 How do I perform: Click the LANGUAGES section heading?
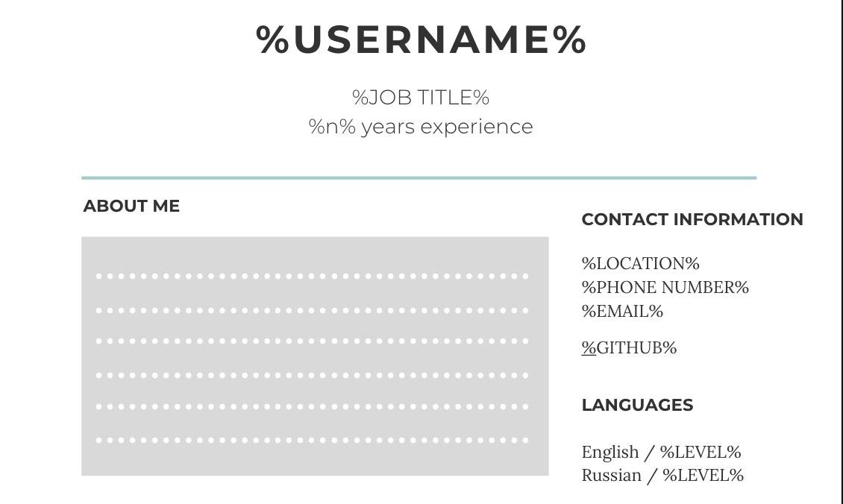[637, 406]
